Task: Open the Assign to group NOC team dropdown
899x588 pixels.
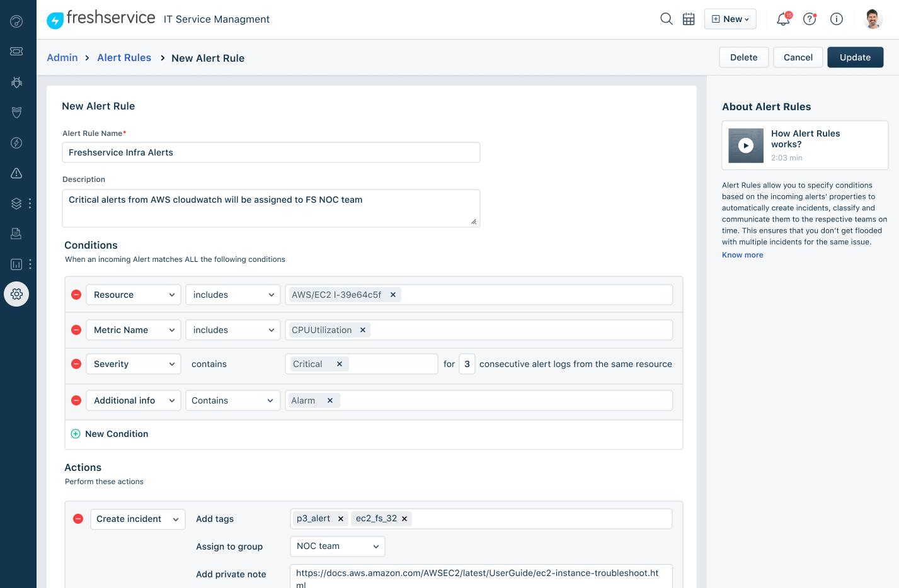Action: click(x=337, y=546)
